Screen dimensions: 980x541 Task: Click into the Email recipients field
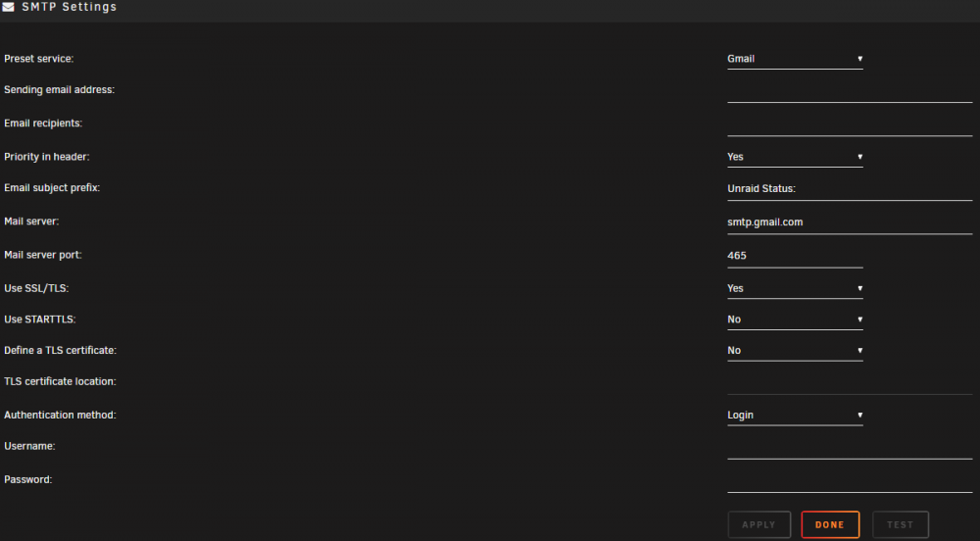[850, 124]
